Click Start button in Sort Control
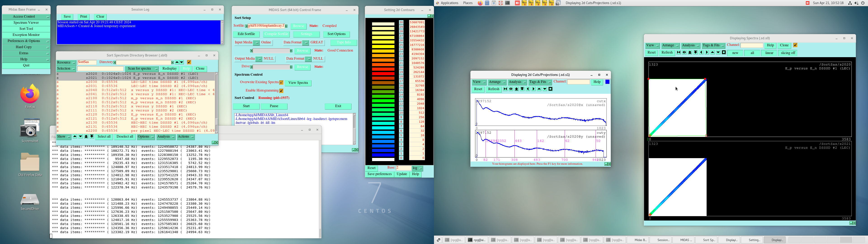The image size is (868, 244). click(x=246, y=106)
